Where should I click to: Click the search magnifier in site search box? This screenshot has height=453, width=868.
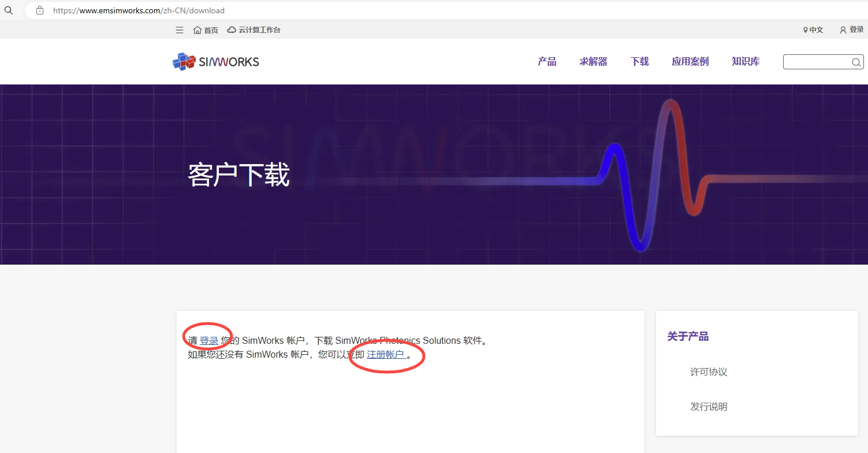pos(856,62)
